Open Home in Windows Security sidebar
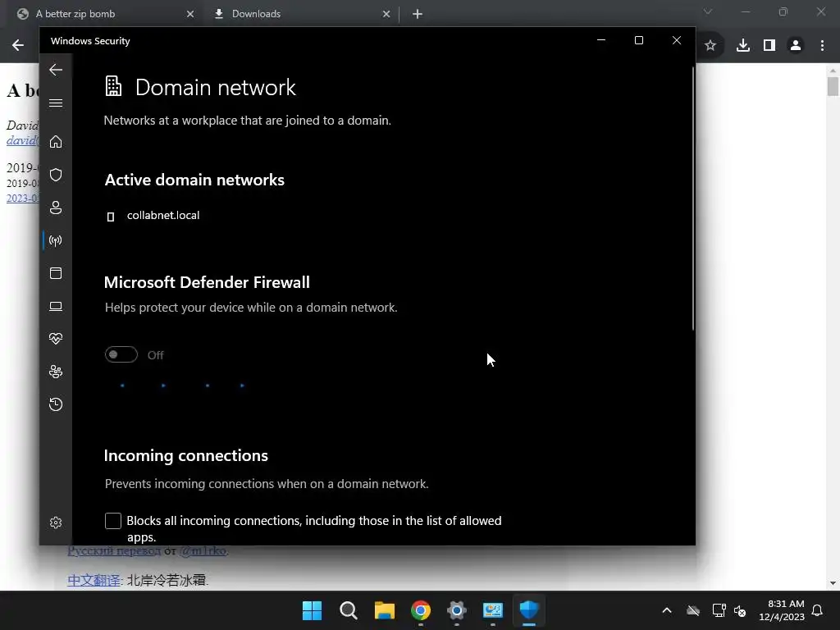This screenshot has width=840, height=630. [x=56, y=142]
